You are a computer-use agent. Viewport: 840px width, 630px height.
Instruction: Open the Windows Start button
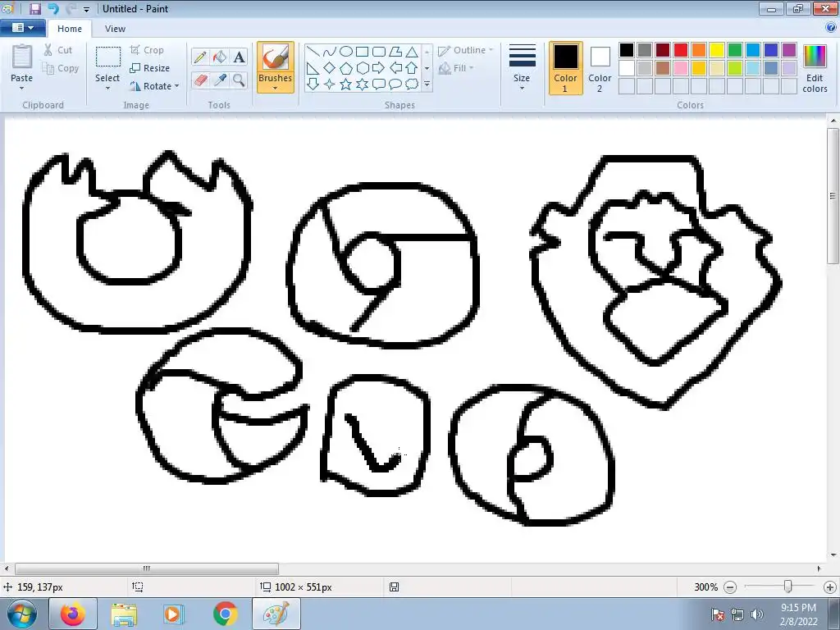pos(22,614)
